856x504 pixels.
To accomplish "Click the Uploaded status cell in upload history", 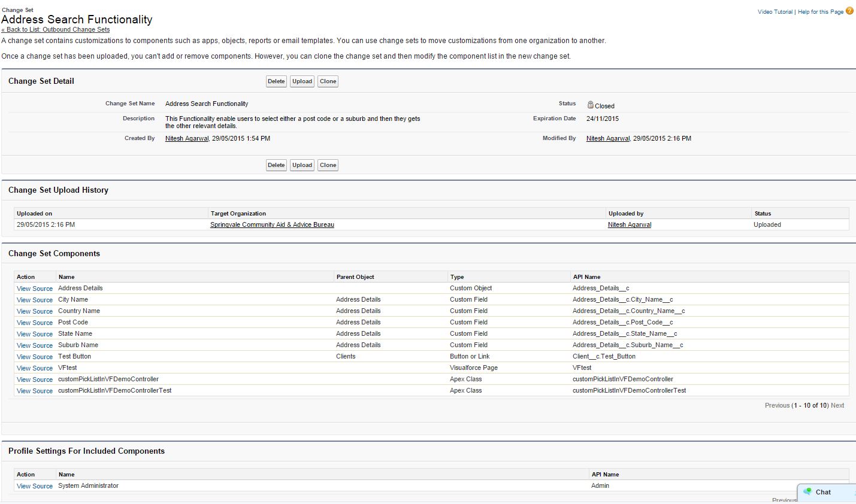I will (767, 225).
